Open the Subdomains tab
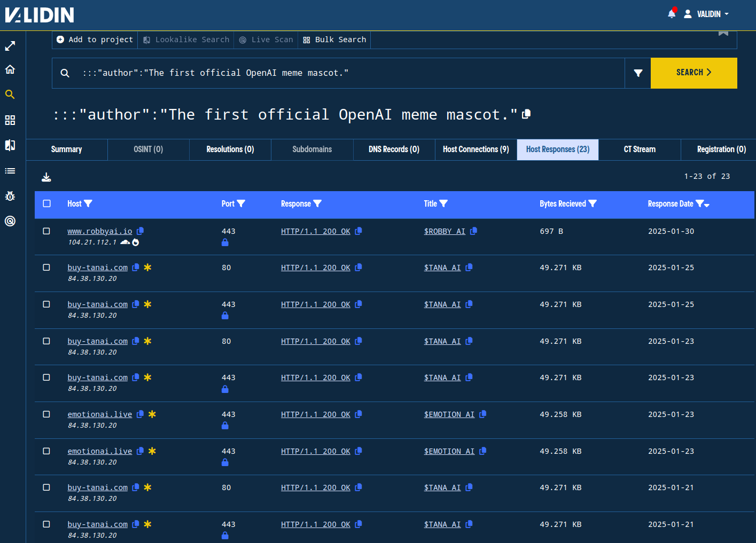Image resolution: width=756 pixels, height=543 pixels. 312,149
